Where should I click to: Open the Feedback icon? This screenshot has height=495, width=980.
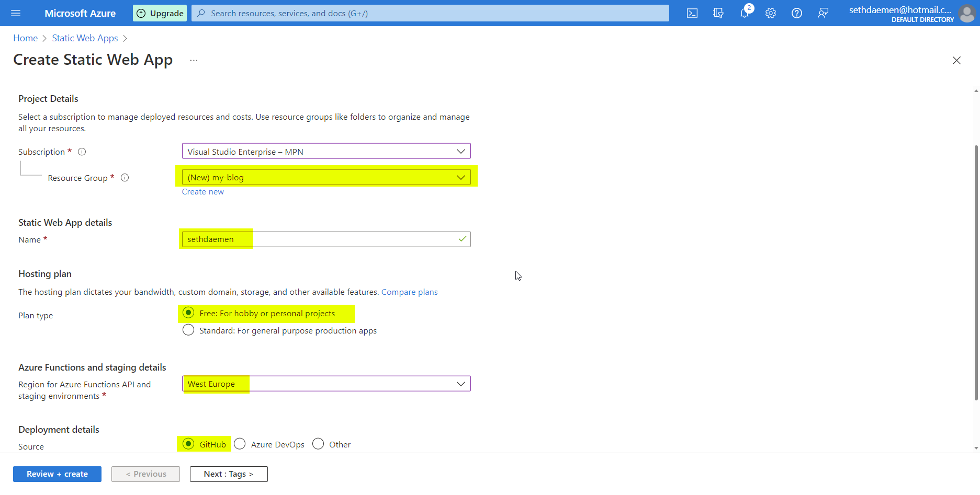click(823, 13)
